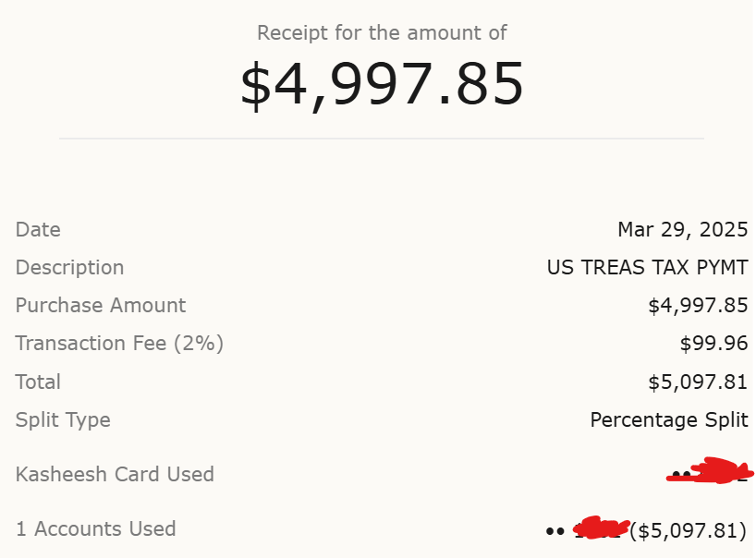Click the ($5,097.81) account charge amount

click(x=689, y=530)
